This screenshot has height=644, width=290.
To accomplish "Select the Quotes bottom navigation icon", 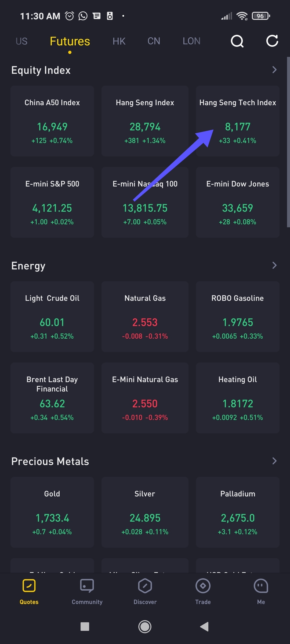I will [29, 586].
